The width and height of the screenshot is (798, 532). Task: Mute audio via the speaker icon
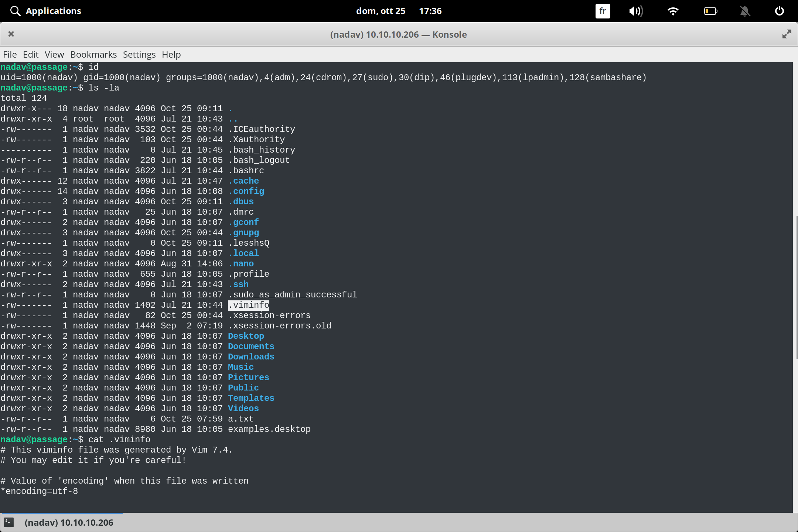point(636,11)
